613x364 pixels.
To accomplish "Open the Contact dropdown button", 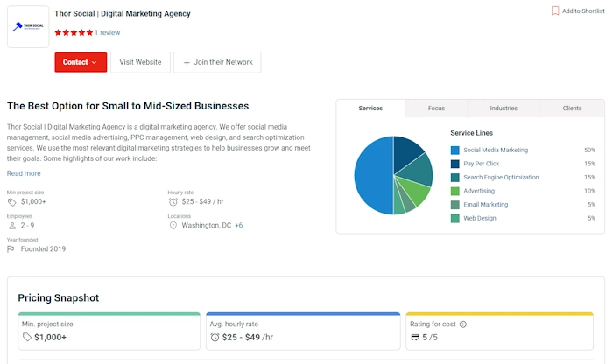I will coord(81,62).
